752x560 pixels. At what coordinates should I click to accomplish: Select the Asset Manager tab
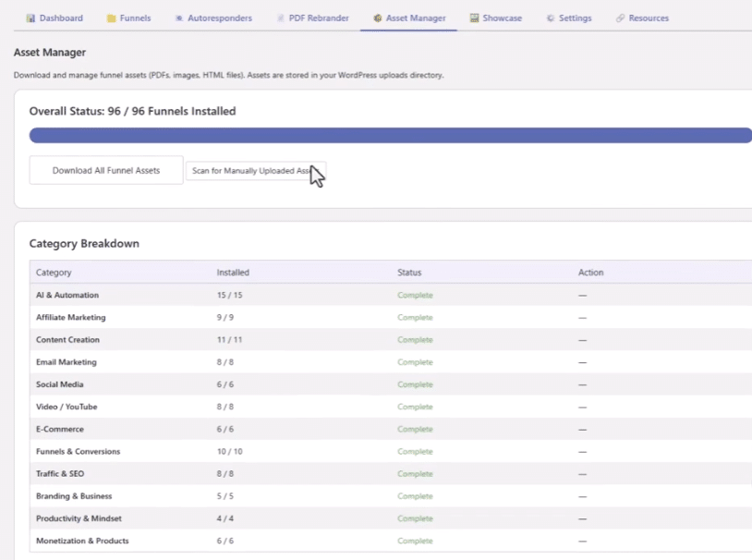tap(415, 18)
